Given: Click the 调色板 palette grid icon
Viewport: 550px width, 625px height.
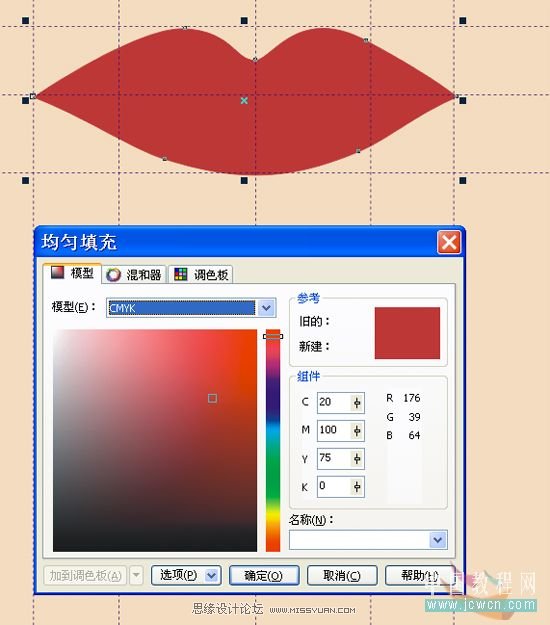Looking at the screenshot, I should pyautogui.click(x=181, y=274).
